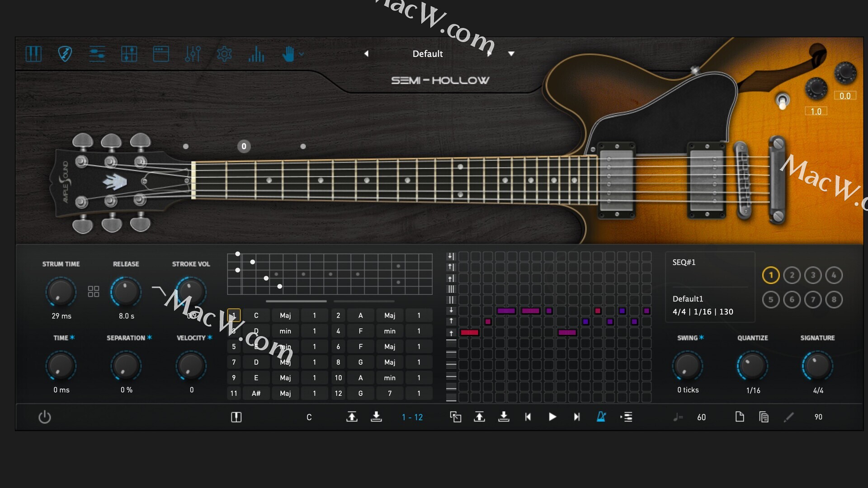Click the down-strum-with-bar icon in sequencer's top row

(x=451, y=256)
